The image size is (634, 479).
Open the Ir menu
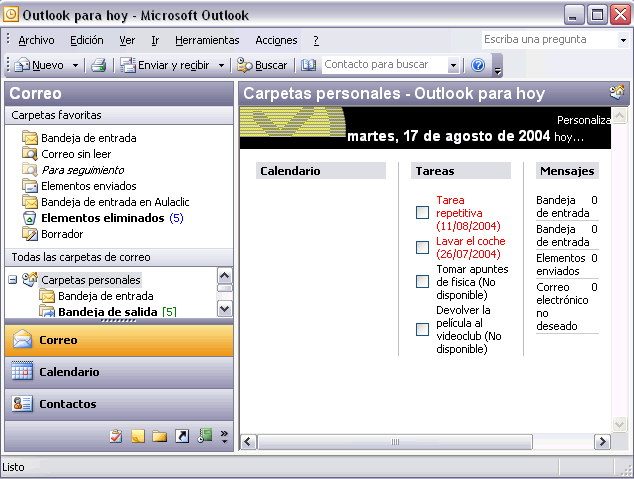click(x=155, y=40)
